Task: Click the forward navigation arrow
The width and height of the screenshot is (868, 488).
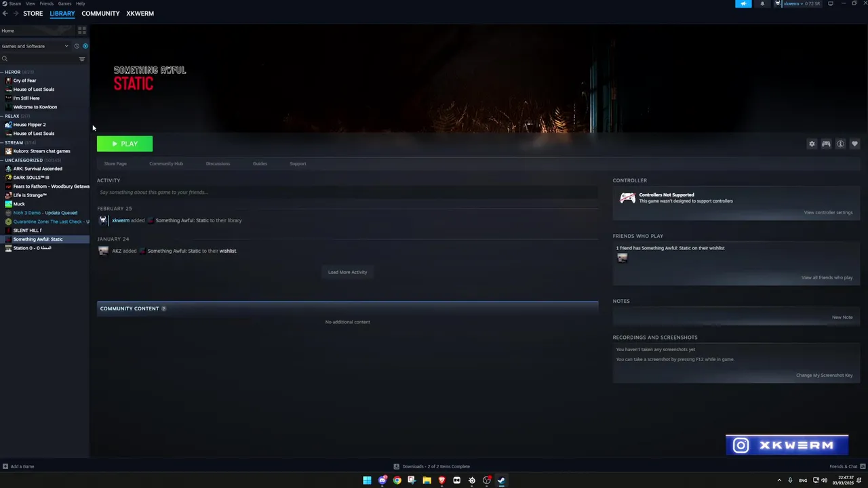Action: pyautogui.click(x=16, y=14)
